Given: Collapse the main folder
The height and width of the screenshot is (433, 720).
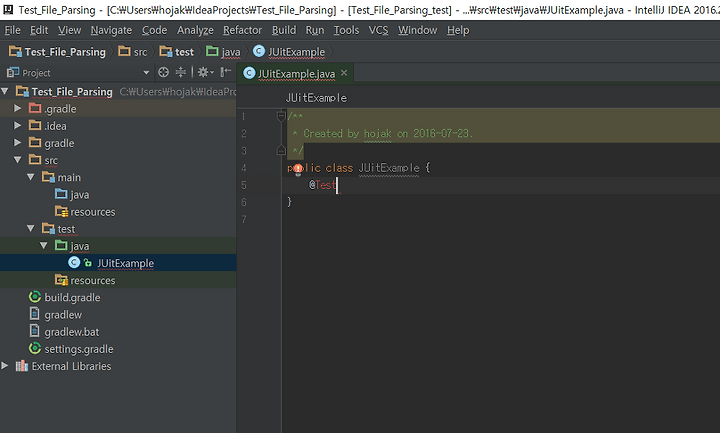Looking at the screenshot, I should tap(31, 177).
